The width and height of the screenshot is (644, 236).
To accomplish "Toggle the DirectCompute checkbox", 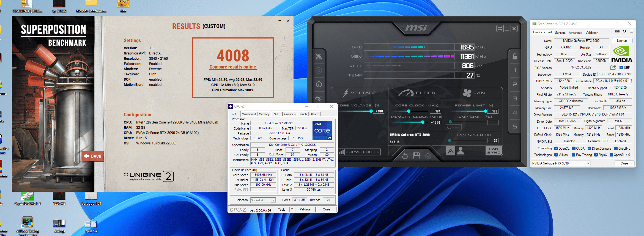I will [589, 149].
